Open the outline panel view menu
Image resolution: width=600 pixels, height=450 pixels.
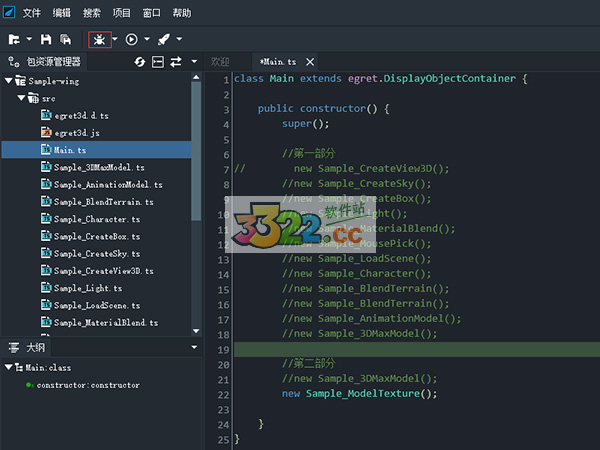tap(194, 347)
